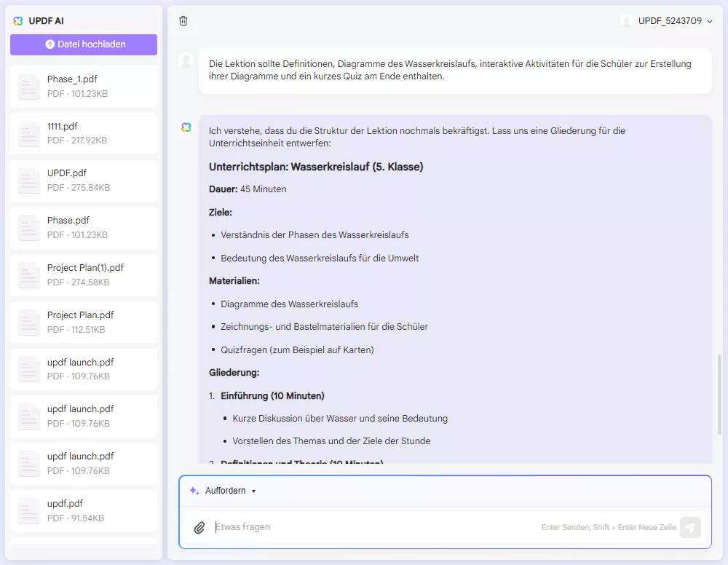Screen dimensions: 728x565
Task: Open file Phase.pdf in the list
Action: [84, 228]
